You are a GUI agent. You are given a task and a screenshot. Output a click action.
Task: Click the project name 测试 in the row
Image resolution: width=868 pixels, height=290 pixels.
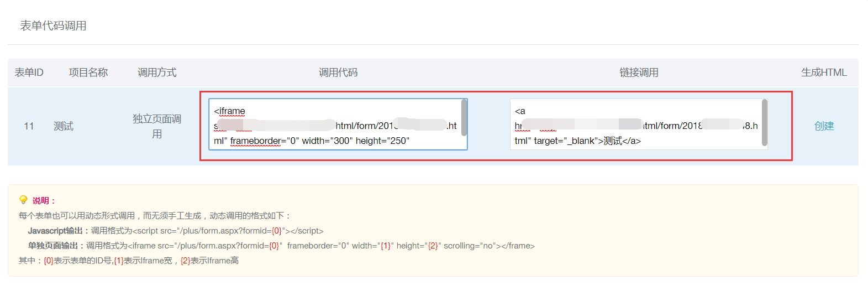[64, 126]
